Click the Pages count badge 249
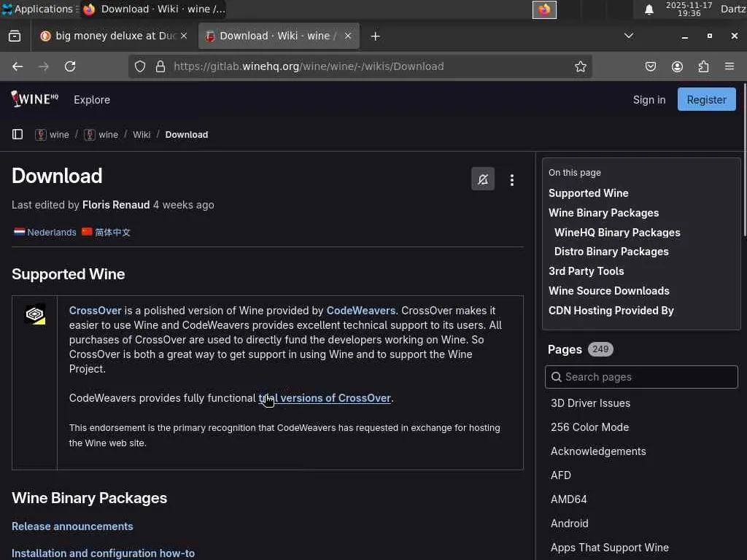This screenshot has height=560, width=747. tap(600, 349)
